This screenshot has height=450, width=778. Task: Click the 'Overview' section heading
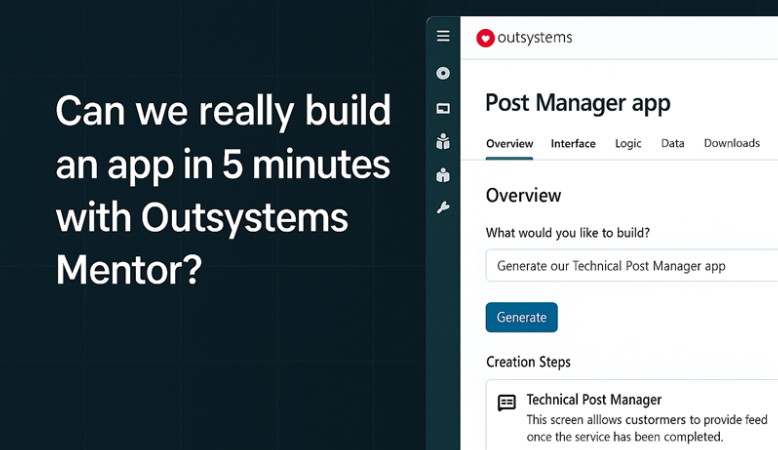click(523, 195)
